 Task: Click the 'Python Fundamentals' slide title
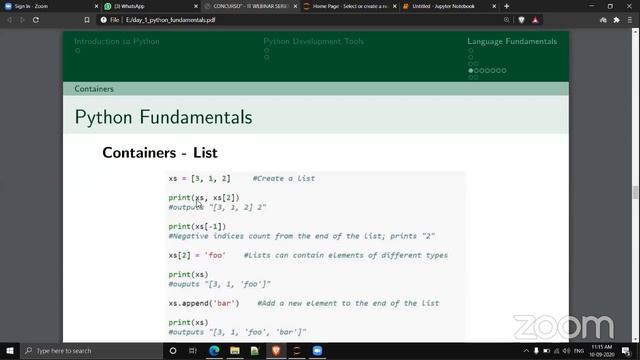coord(163,117)
